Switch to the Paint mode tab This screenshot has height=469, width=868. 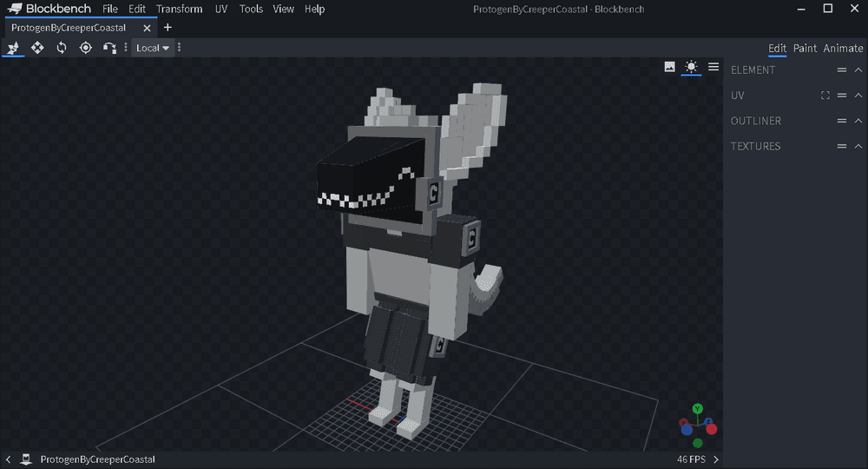pos(805,48)
